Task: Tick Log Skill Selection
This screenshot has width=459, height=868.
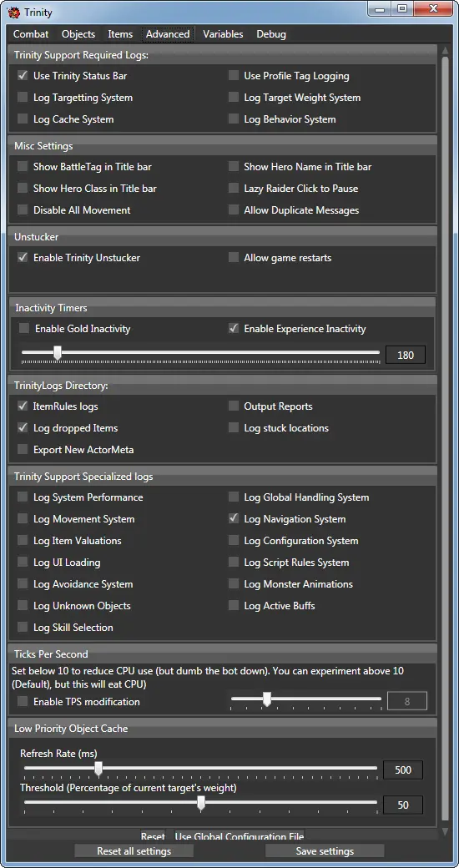Action: [x=23, y=627]
